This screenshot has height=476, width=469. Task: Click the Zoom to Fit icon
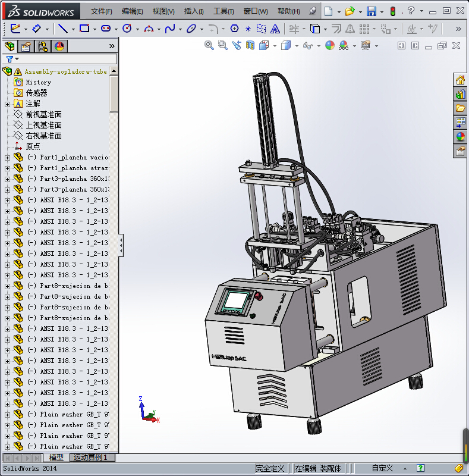(209, 45)
